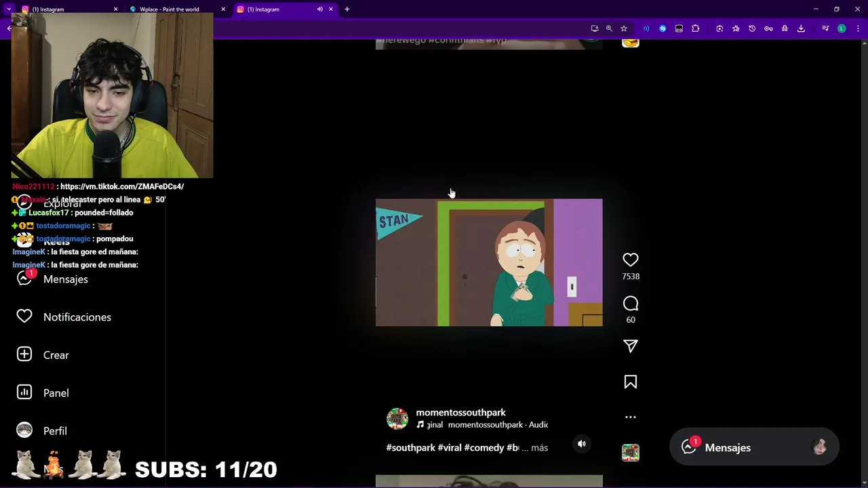The width and height of the screenshot is (868, 488).
Task: Open the #viral hashtag
Action: click(x=450, y=448)
